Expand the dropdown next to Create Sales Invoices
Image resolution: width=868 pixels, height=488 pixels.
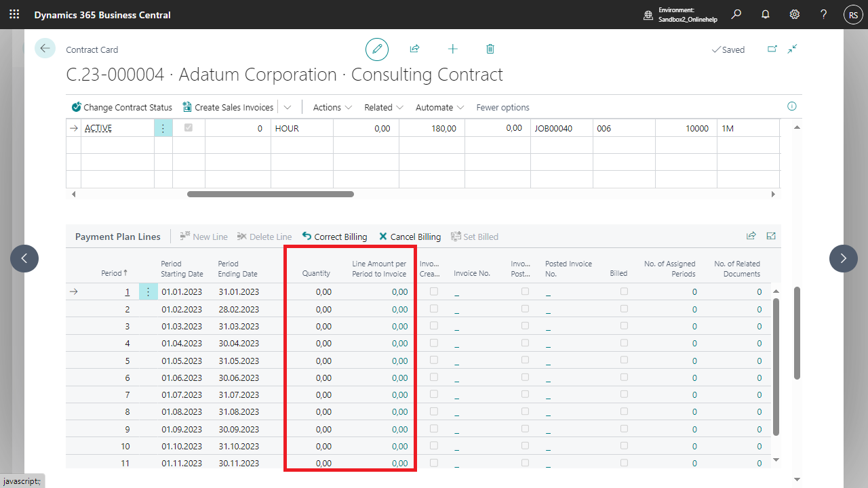tap(288, 107)
